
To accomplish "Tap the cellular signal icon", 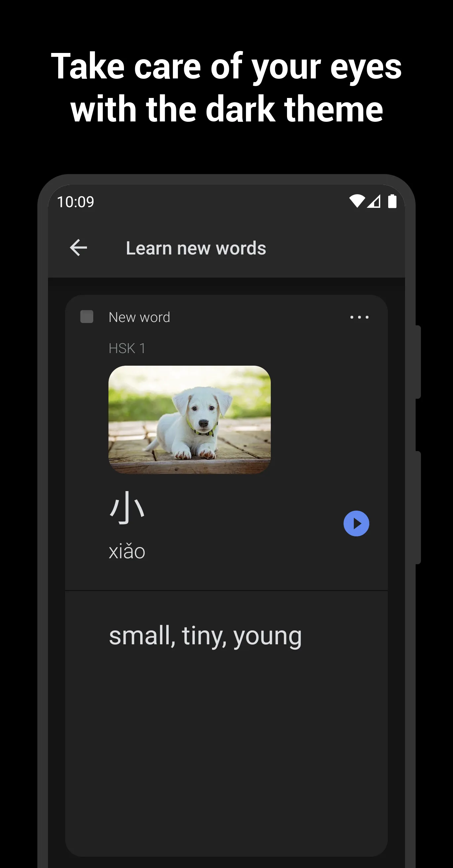I will (x=374, y=201).
